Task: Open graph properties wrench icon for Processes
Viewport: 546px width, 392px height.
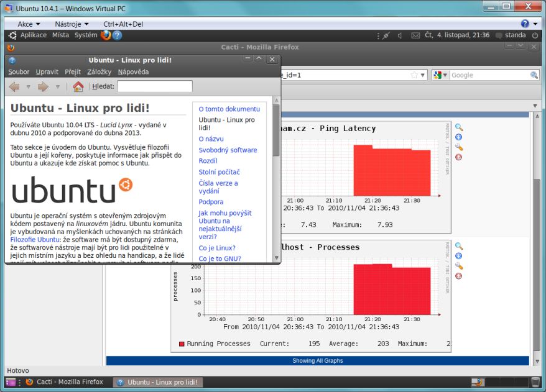Action: tap(459, 266)
